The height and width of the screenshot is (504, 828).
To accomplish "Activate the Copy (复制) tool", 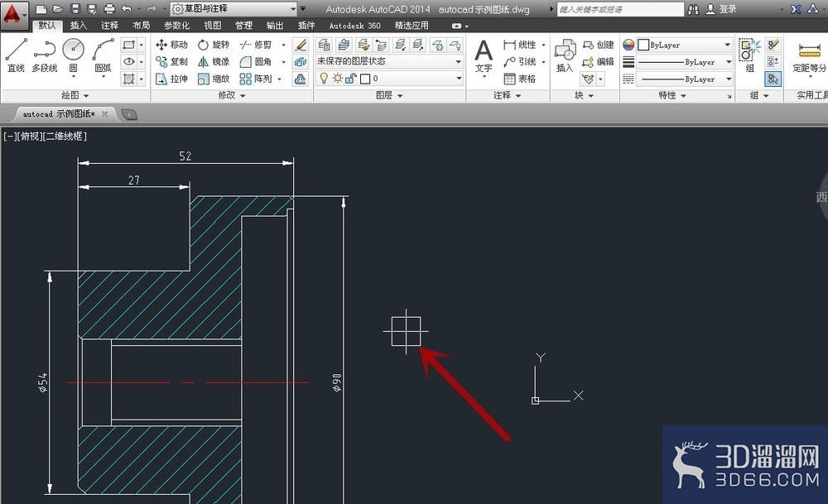I will click(x=171, y=62).
